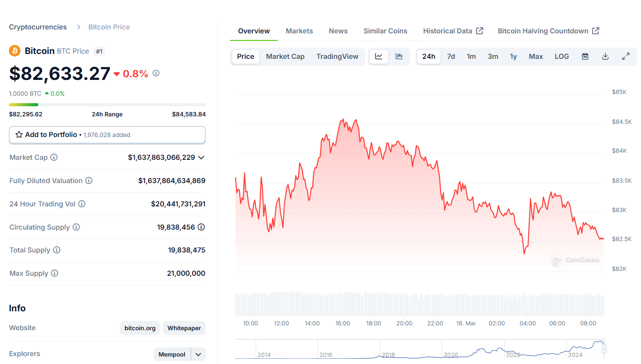The width and height of the screenshot is (641, 364).
Task: Open Max Supply info icon
Action: 55,273
